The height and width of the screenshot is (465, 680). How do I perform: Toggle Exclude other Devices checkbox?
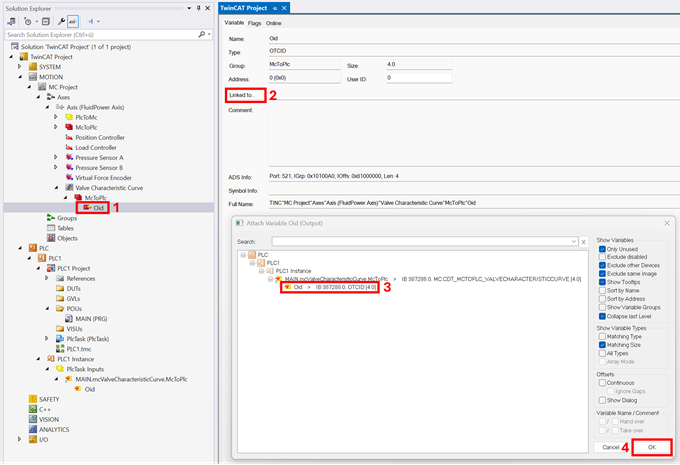602,265
